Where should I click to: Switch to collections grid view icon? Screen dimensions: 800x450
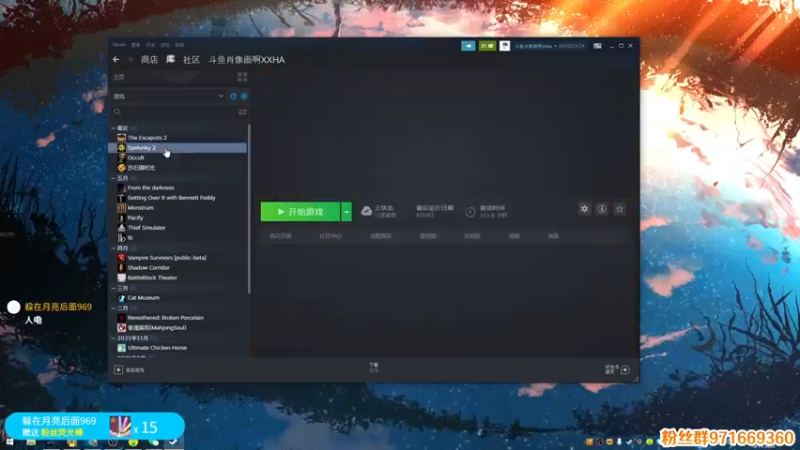click(242, 77)
